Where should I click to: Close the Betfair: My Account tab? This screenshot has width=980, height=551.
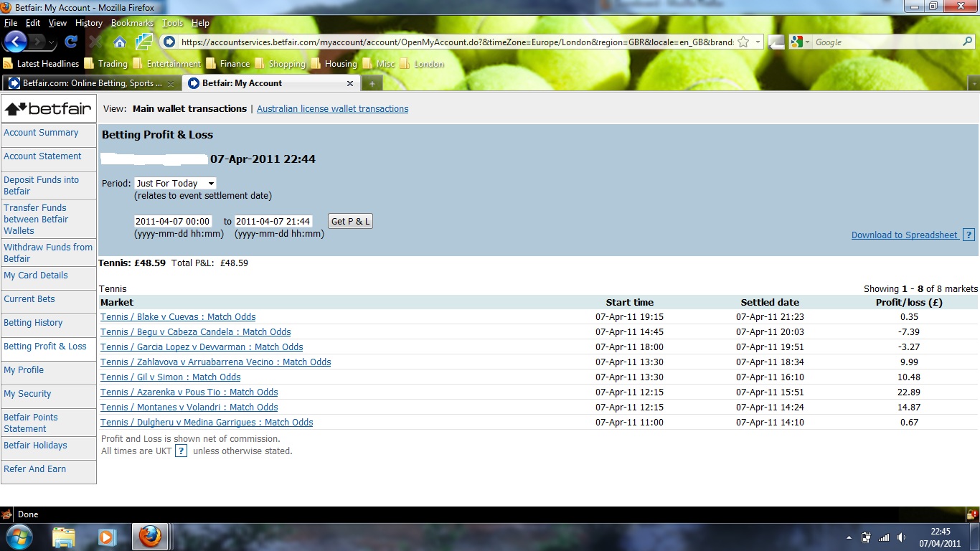(350, 83)
